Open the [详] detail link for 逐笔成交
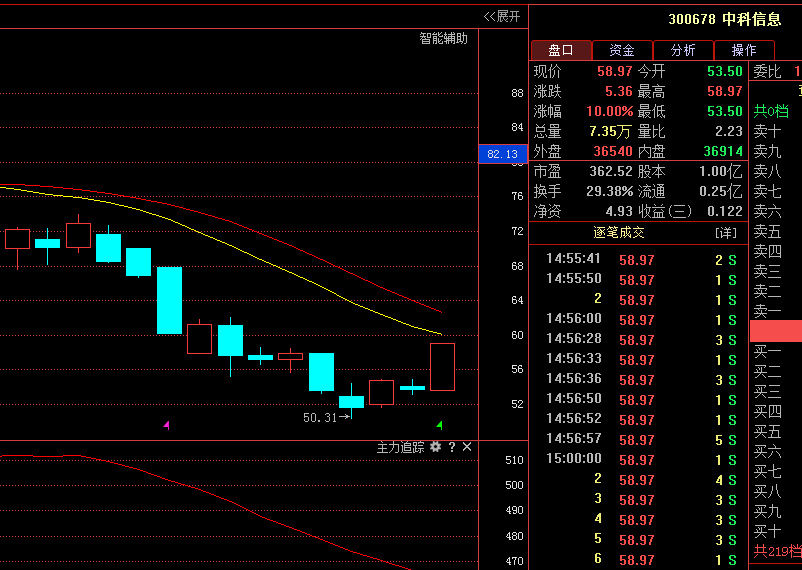This screenshot has height=570, width=802. pos(726,233)
